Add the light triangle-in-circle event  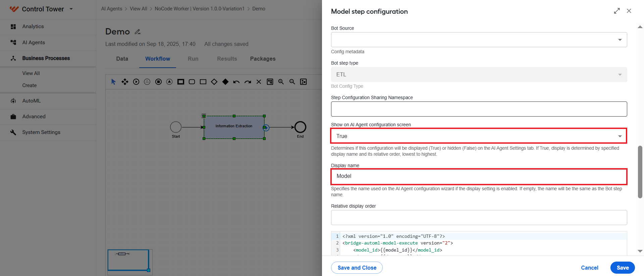(147, 82)
